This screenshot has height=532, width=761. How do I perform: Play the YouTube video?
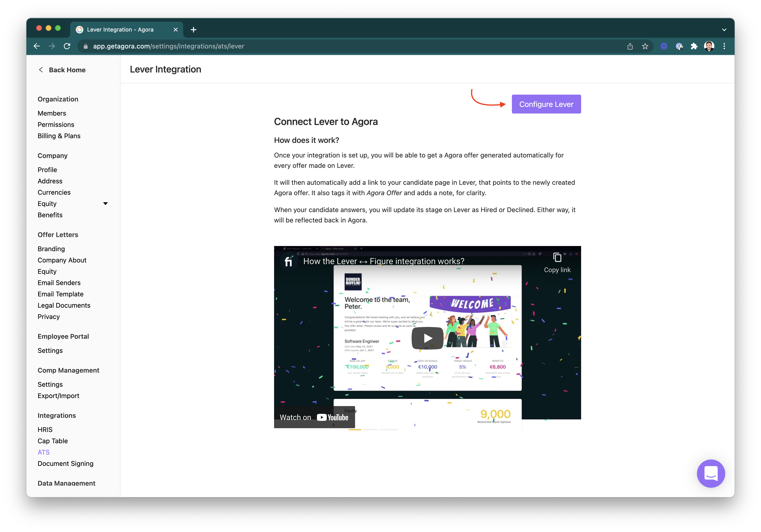(428, 338)
